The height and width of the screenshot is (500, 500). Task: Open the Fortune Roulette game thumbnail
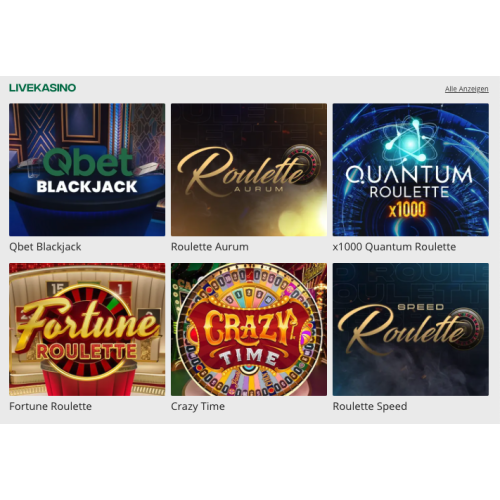87,329
